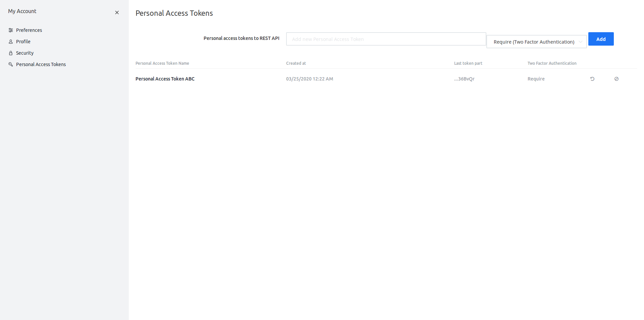
Task: Click the Preferences sliders icon in sidebar
Action: pyautogui.click(x=10, y=30)
